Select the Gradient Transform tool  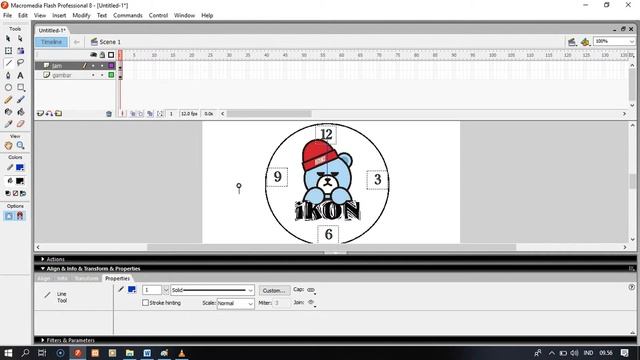[x=20, y=51]
